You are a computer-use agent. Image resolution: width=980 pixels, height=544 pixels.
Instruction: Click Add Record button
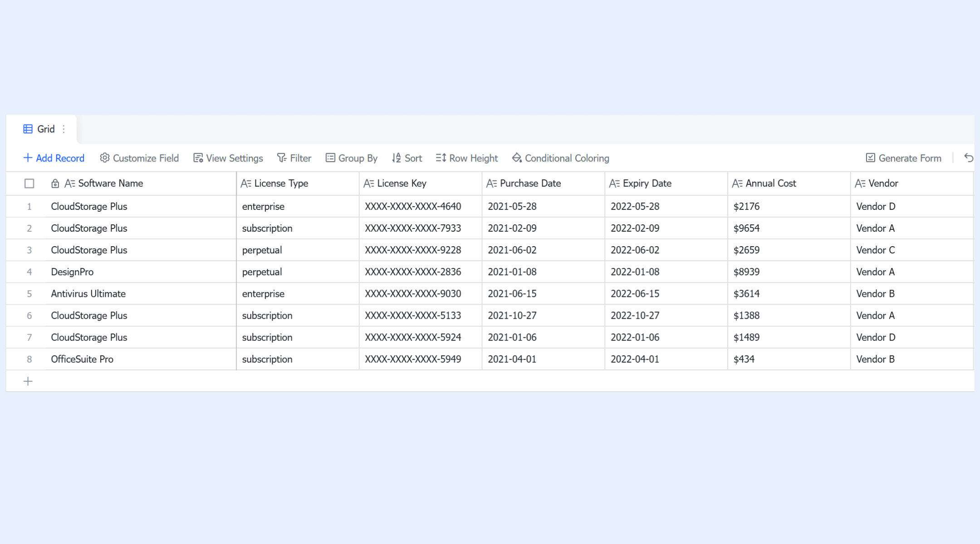[54, 158]
